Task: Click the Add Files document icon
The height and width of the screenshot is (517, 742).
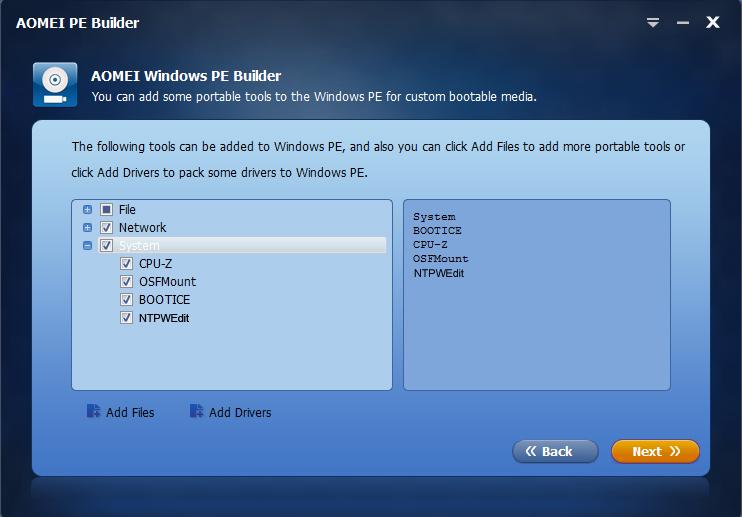Action: [93, 411]
